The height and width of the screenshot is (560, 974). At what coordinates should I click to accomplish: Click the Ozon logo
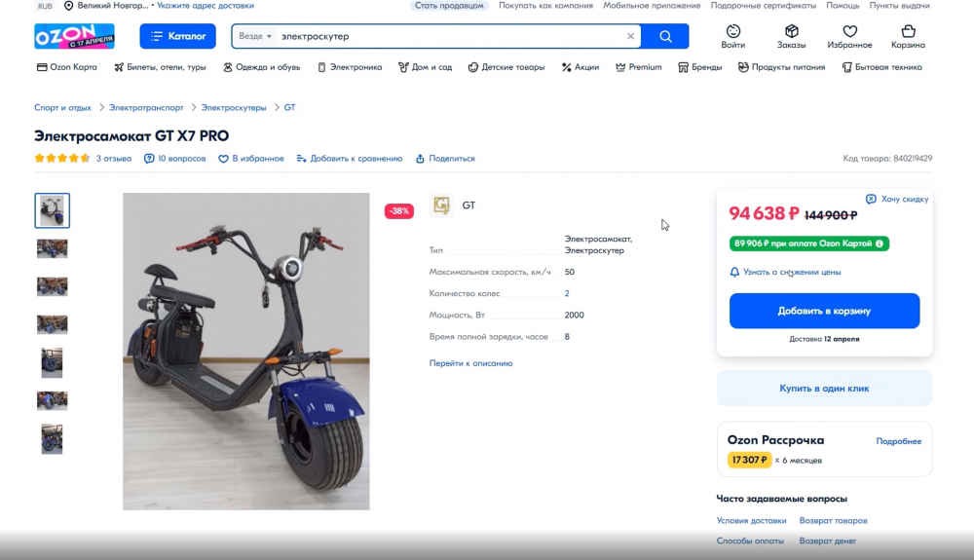[x=75, y=36]
